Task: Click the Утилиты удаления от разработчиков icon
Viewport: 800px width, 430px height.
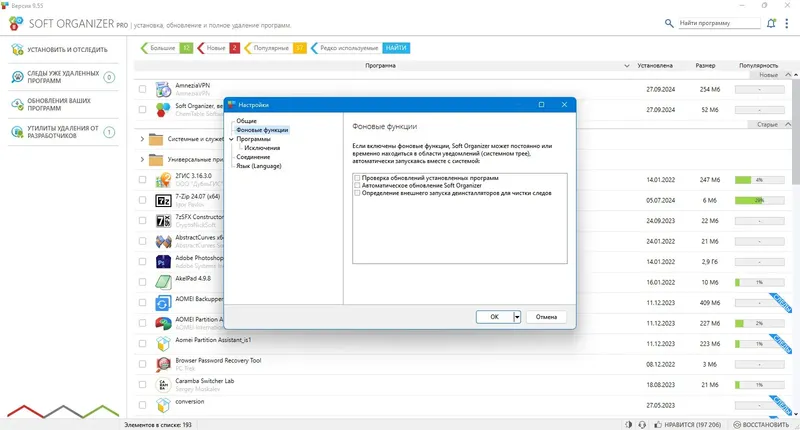Action: [x=17, y=132]
